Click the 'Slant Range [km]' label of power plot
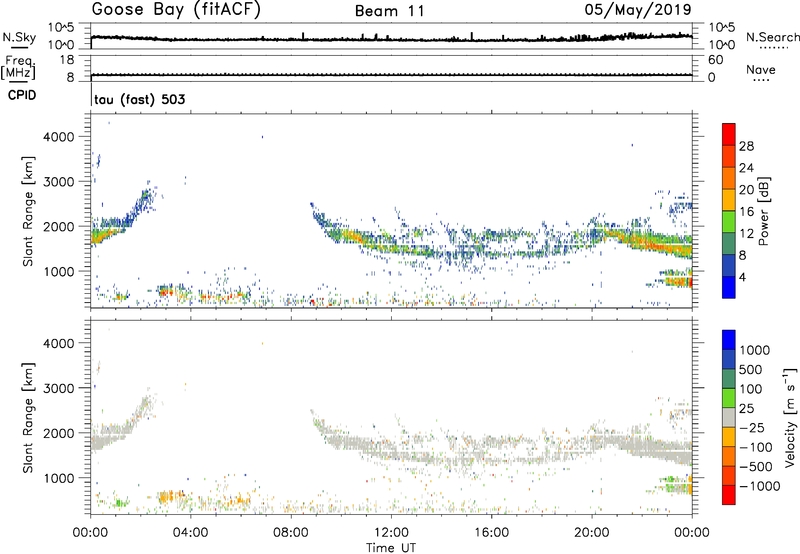This screenshot has height=554, width=800. coord(28,211)
